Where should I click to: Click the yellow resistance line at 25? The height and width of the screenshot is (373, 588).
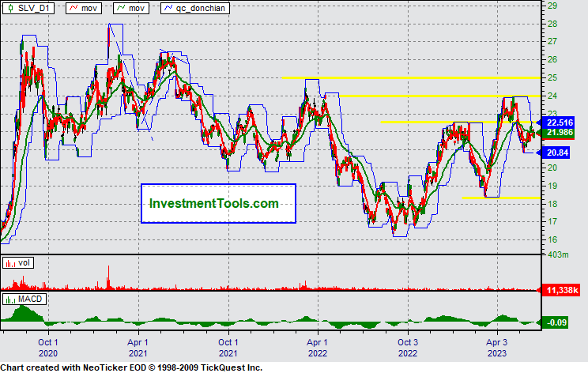[x=411, y=77]
